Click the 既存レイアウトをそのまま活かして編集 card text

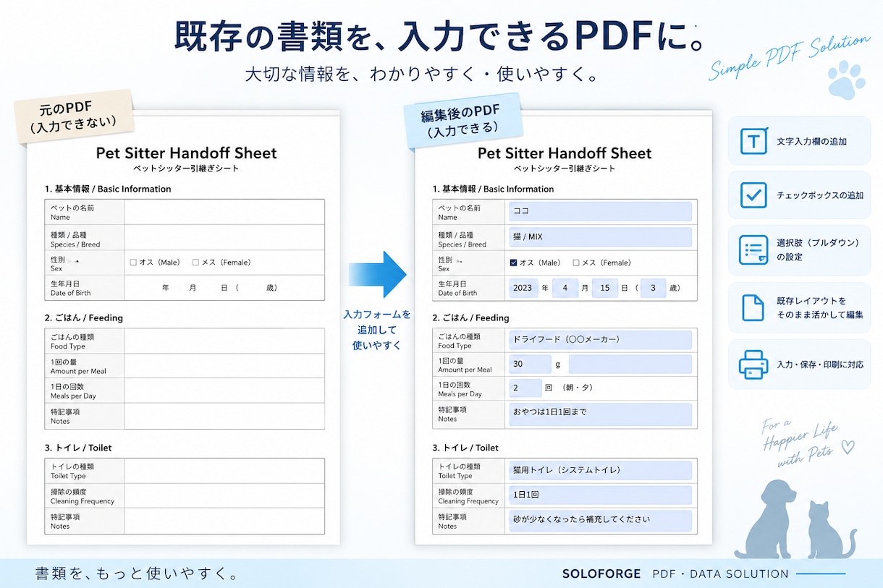pyautogui.click(x=820, y=308)
